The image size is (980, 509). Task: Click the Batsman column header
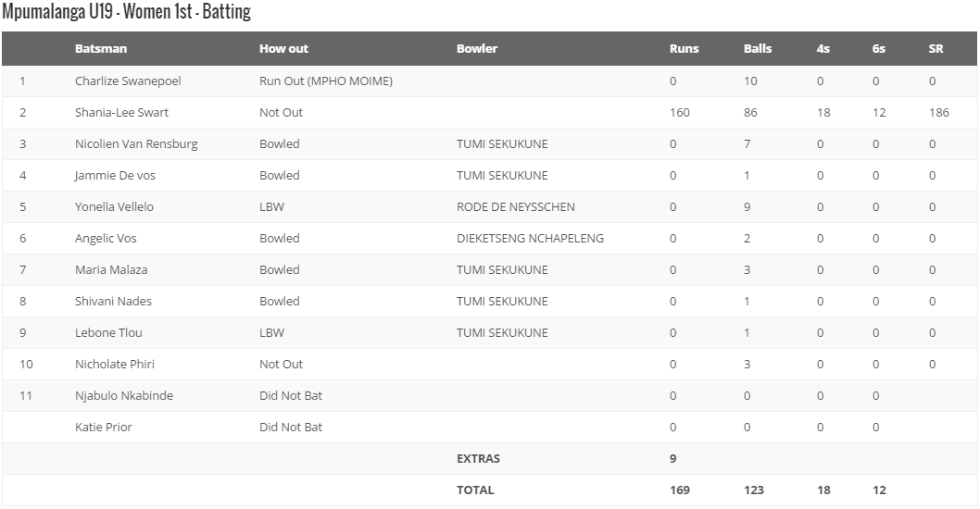coord(101,49)
